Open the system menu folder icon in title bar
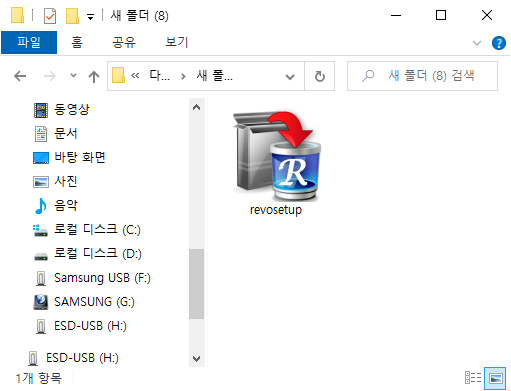The width and height of the screenshot is (511, 391). (18, 15)
